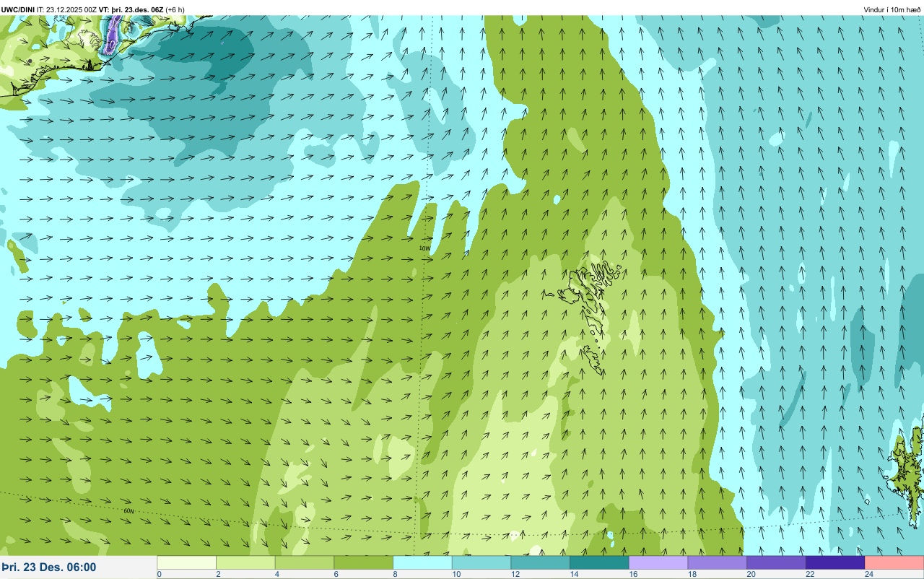Click the 'Vindur í 10m hæð' title text
This screenshot has height=579, width=924.
pyautogui.click(x=892, y=9)
